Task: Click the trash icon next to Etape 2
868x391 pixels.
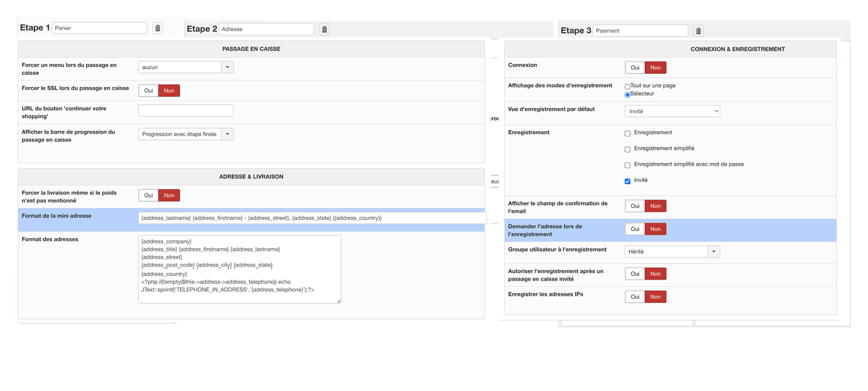Action: (x=324, y=29)
